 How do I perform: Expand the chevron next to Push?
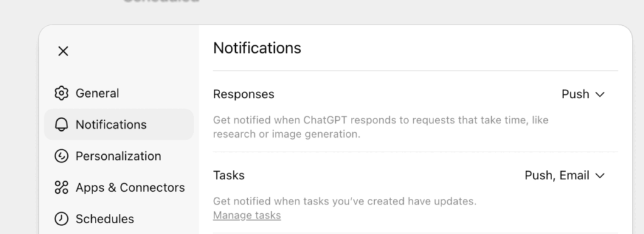(600, 94)
